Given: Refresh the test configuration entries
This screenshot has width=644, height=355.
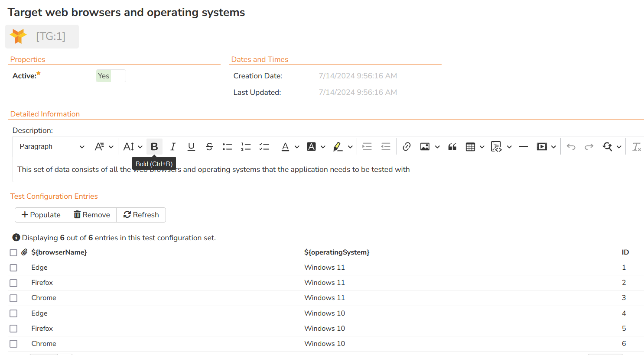Looking at the screenshot, I should 141,215.
